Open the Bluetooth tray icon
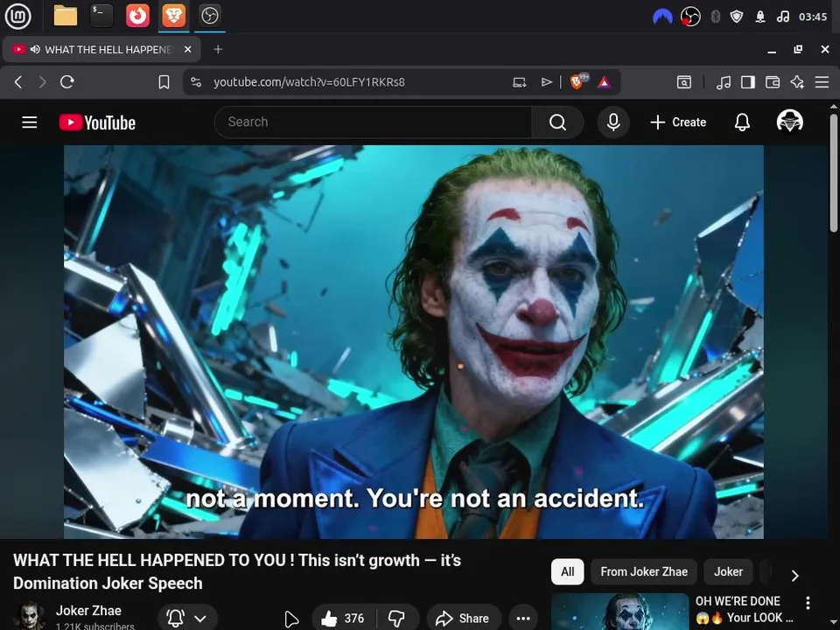The height and width of the screenshot is (630, 840). point(715,17)
